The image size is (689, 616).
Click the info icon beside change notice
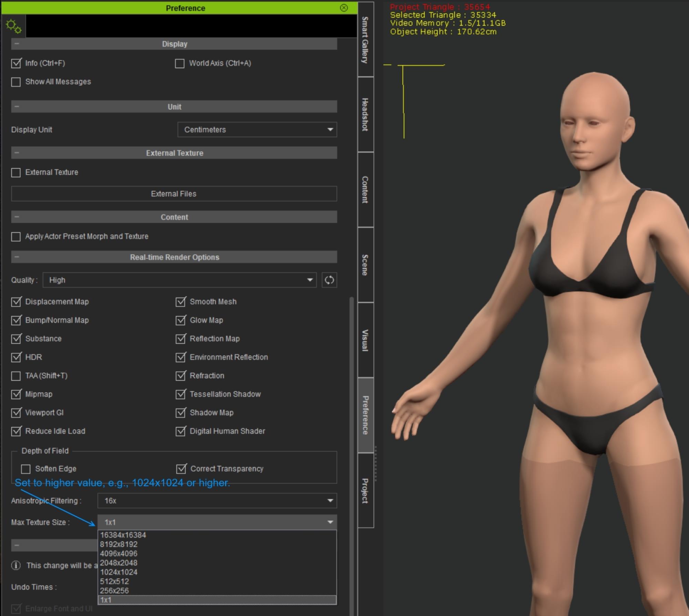(x=16, y=565)
